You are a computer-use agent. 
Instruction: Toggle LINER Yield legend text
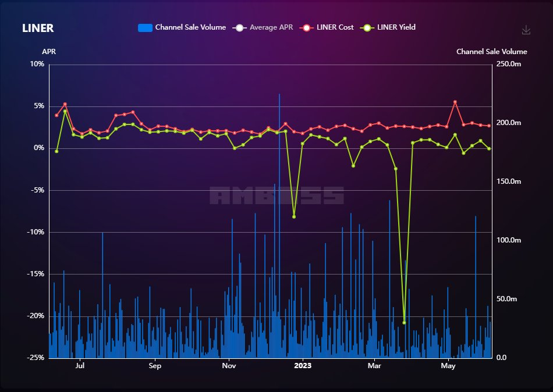coord(396,27)
